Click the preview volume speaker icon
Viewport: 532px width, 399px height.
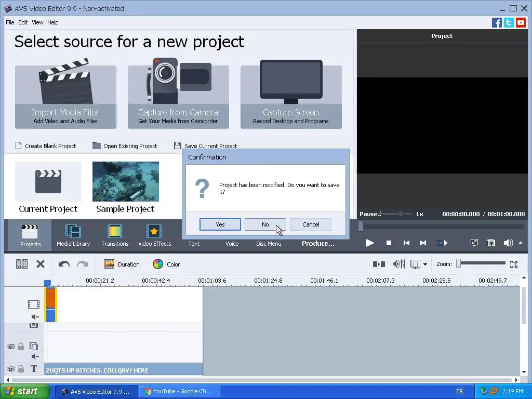(508, 243)
